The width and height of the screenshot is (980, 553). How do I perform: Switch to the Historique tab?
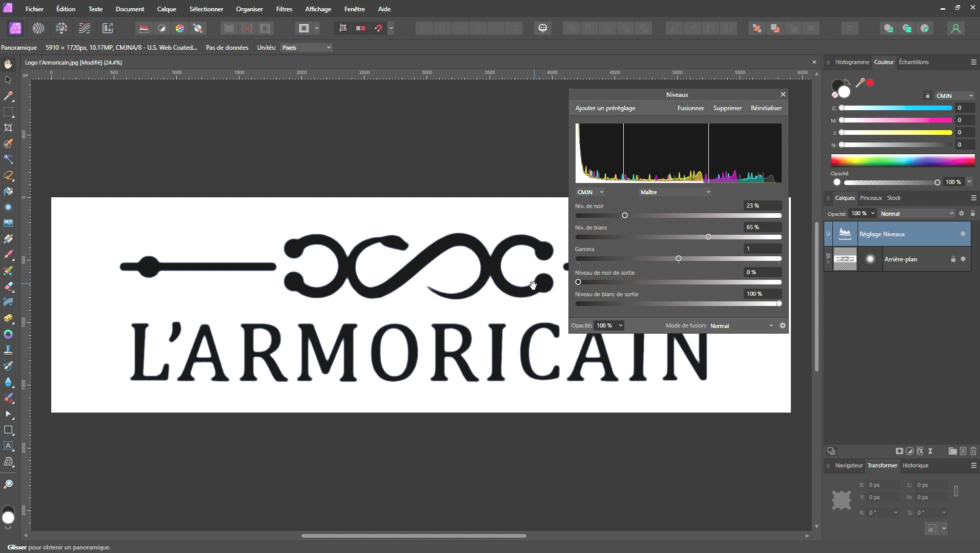point(915,465)
